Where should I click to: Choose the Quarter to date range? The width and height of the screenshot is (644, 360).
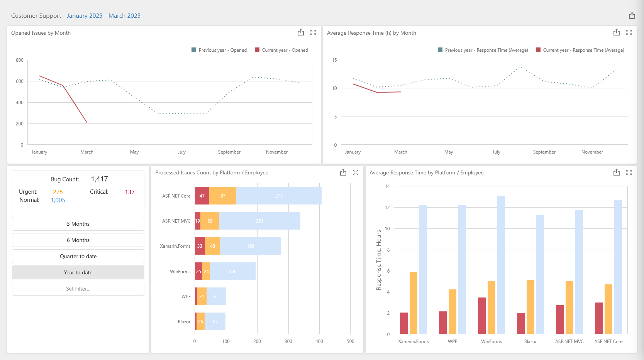tap(78, 256)
